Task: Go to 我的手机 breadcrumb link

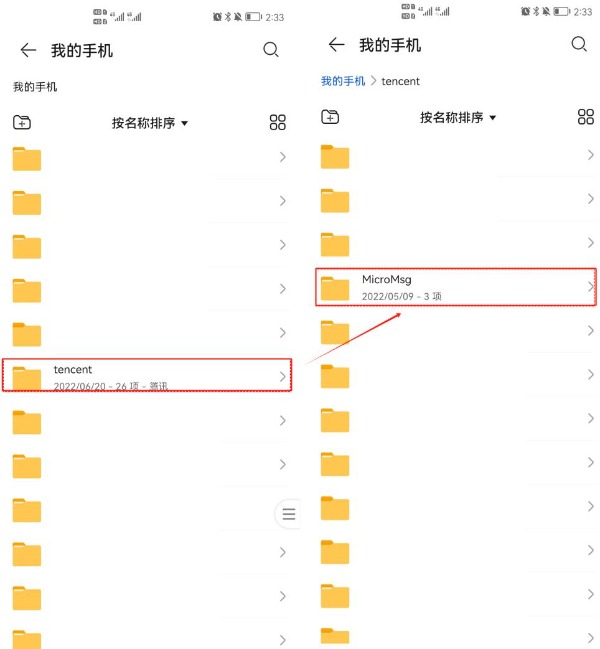Action: point(343,81)
